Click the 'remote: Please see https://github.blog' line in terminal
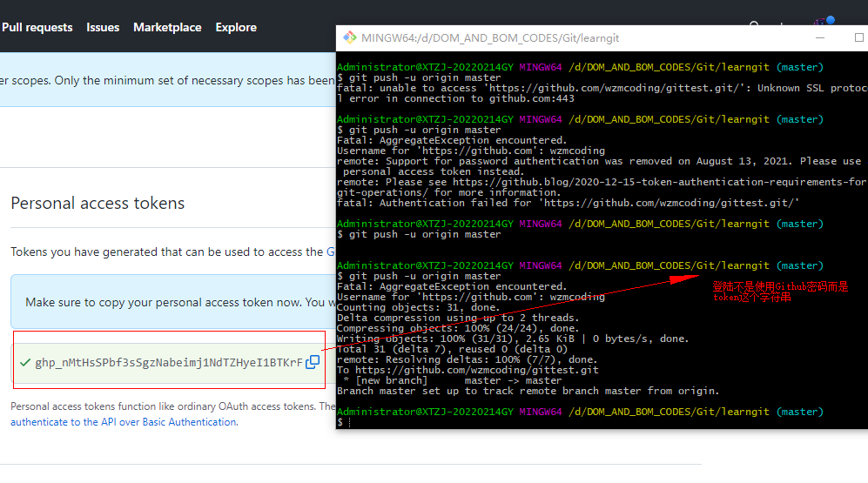 [x=602, y=187]
